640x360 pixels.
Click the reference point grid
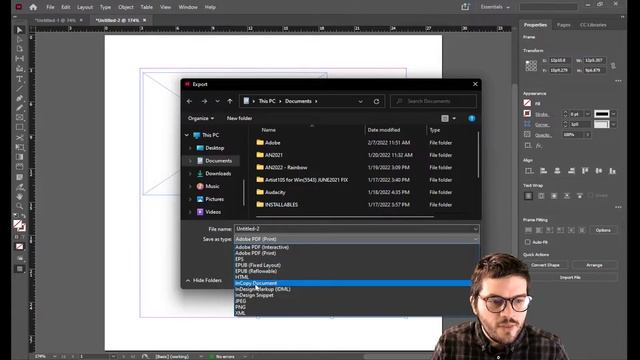tap(531, 65)
